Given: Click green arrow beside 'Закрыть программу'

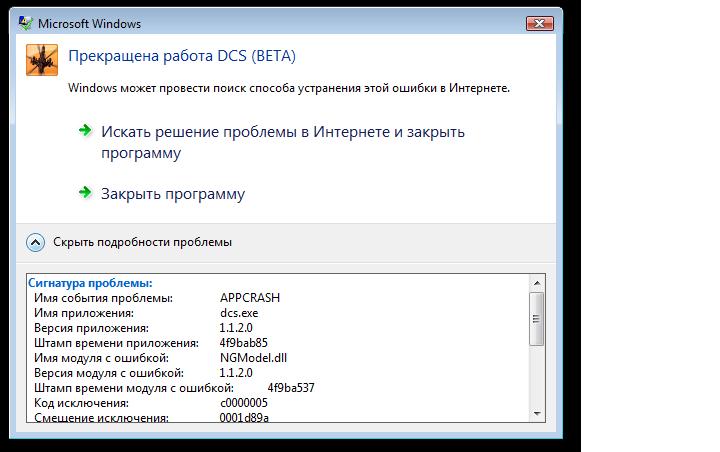Looking at the screenshot, I should click(85, 192).
